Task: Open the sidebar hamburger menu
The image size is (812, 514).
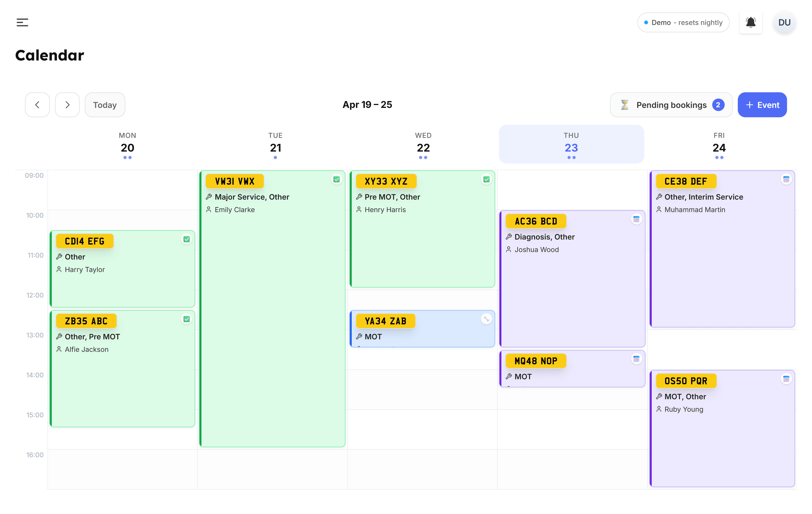Action: [22, 22]
